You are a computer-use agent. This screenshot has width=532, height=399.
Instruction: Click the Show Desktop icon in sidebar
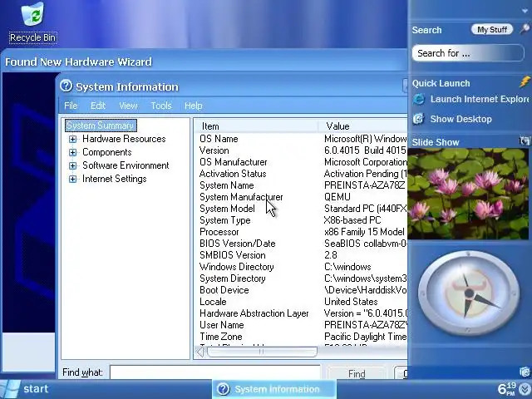[419, 119]
